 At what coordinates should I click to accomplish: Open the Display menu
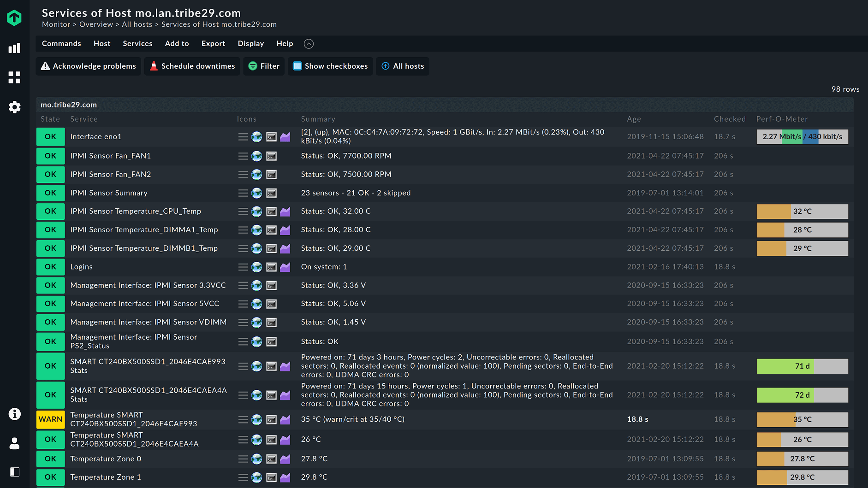coord(251,43)
